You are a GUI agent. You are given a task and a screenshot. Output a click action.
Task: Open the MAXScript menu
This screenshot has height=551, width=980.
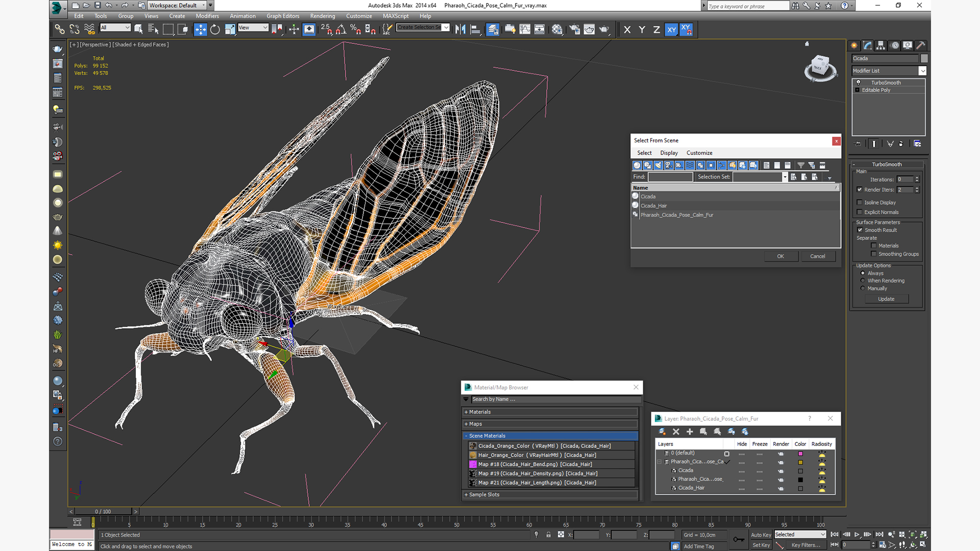pos(396,16)
